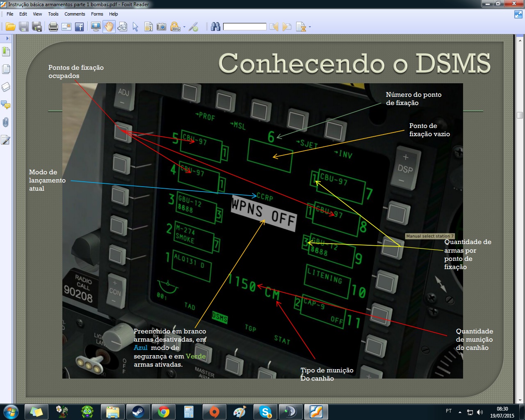This screenshot has width=525, height=420.
Task: Expand the RMS lock dropdown arrow
Action: pyautogui.click(x=184, y=27)
